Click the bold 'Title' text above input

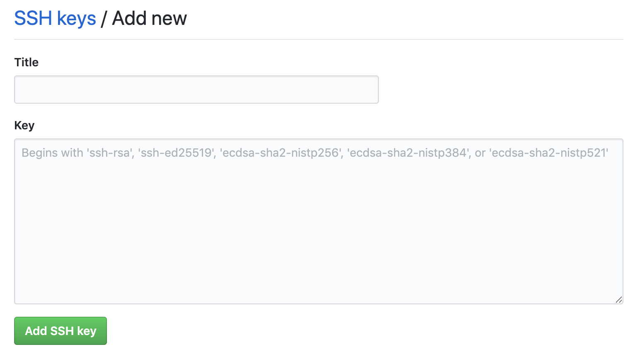click(x=27, y=62)
